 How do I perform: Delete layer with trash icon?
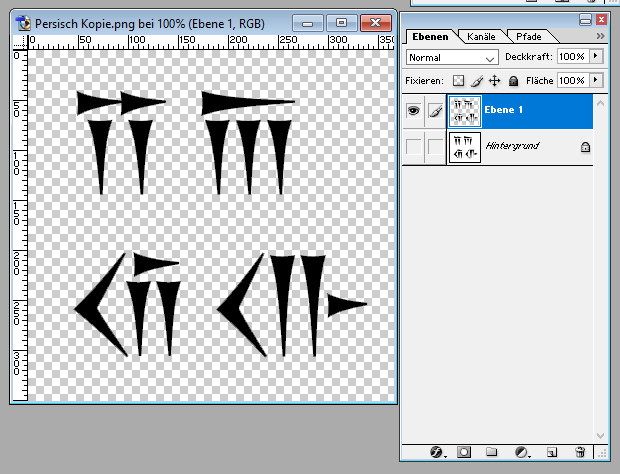coord(579,453)
